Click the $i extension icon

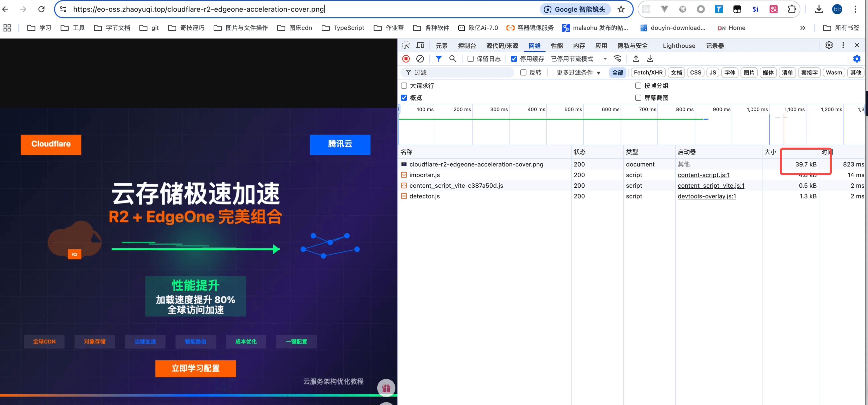[x=755, y=9]
